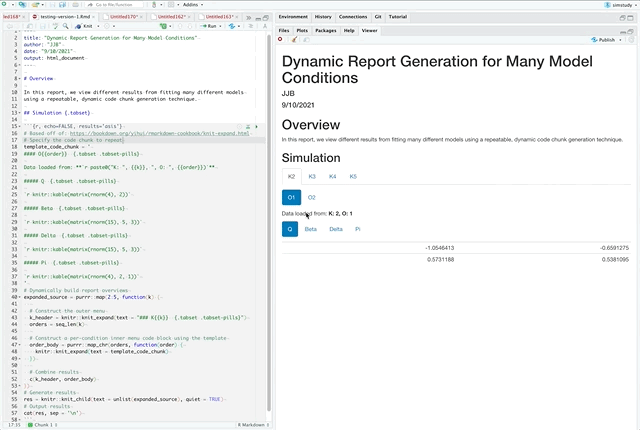The height and width of the screenshot is (430, 640).
Task: Click the show in new window icon
Action: (29, 26)
